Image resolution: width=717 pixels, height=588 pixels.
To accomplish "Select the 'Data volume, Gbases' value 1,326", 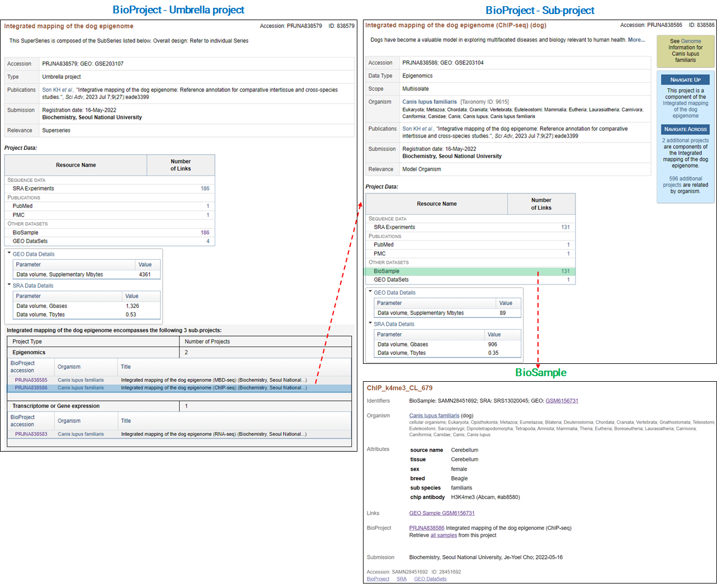I will click(x=133, y=306).
